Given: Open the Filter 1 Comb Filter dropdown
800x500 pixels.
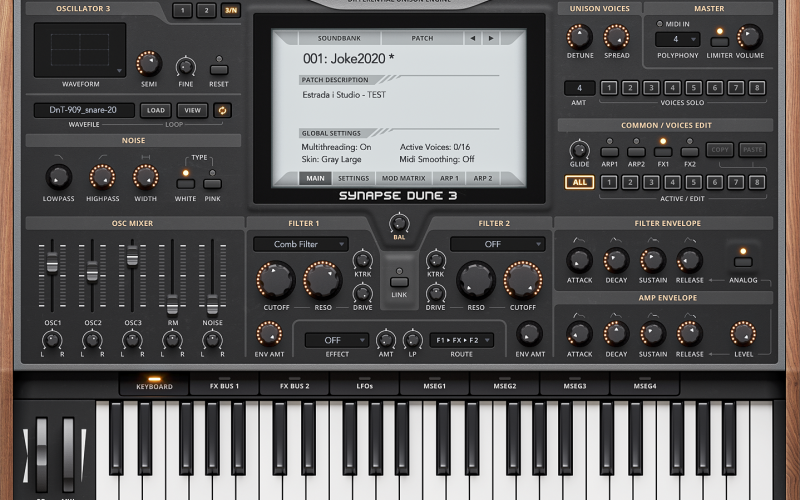Looking at the screenshot, I should pos(301,244).
